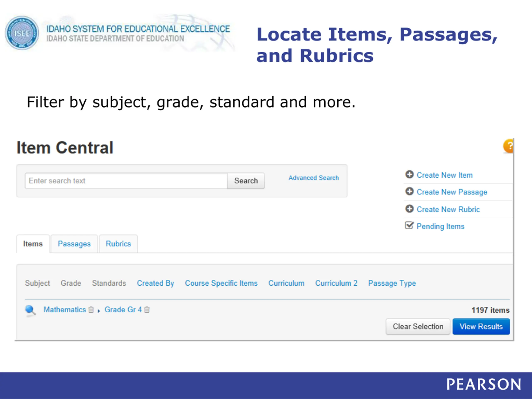Open the Curriculum filter
532x399 pixels.
tap(286, 283)
